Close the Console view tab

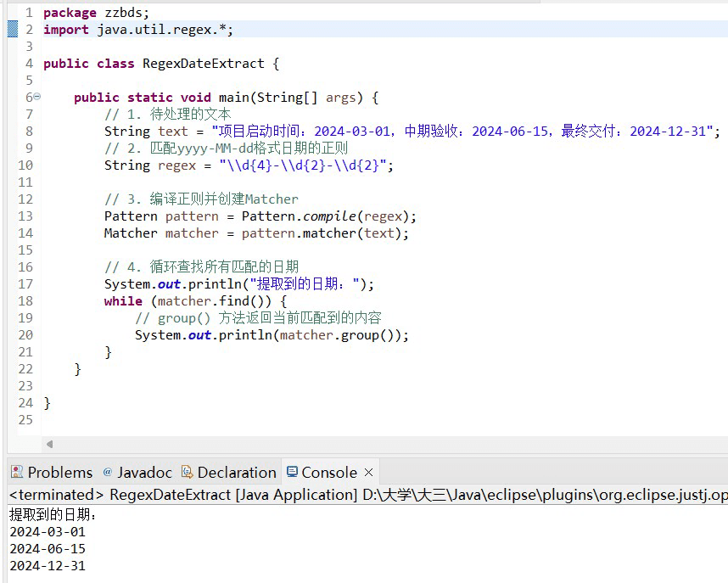[x=368, y=473]
